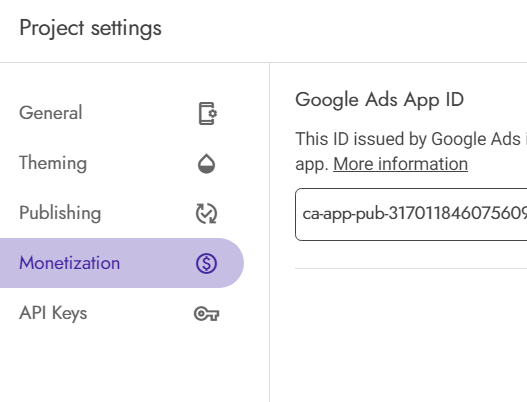
Task: Select the Monetization label in the sidebar
Action: click(x=70, y=263)
